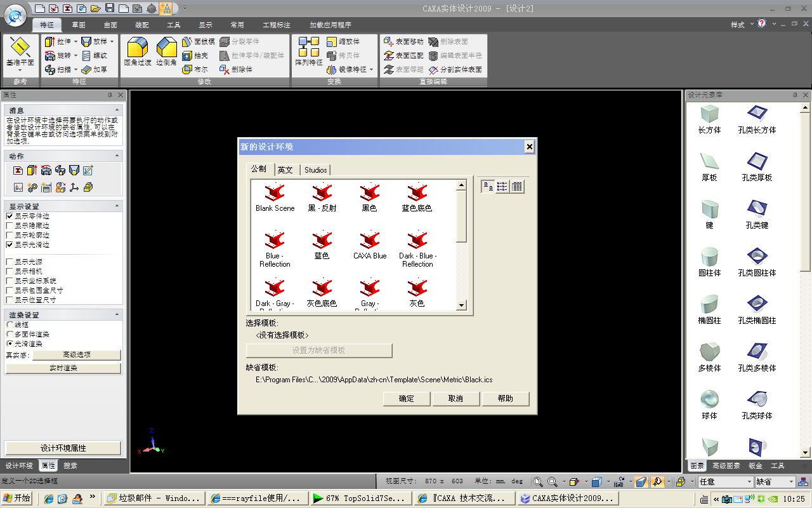Choose Blank Scene template in dialog

[x=275, y=198]
